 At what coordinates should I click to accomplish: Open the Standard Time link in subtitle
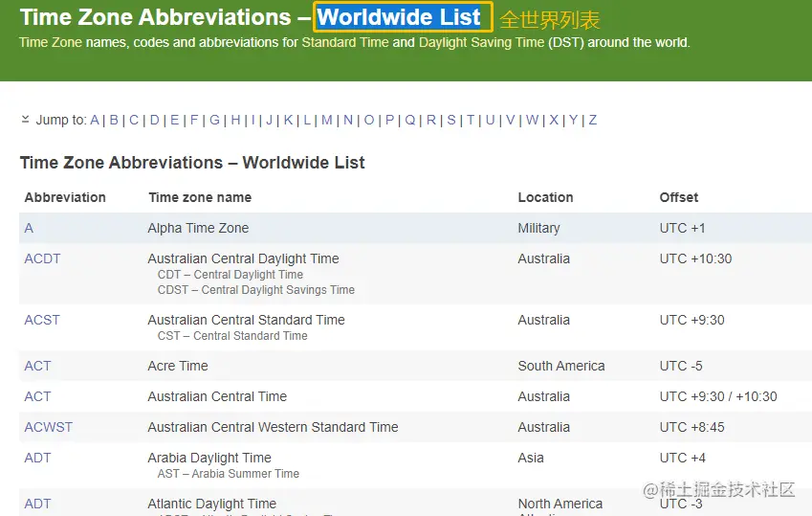[345, 42]
